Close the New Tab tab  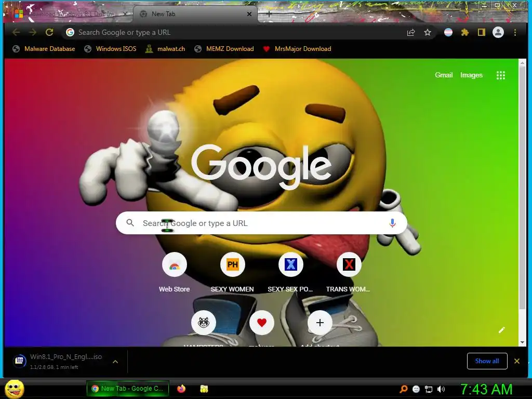click(249, 14)
